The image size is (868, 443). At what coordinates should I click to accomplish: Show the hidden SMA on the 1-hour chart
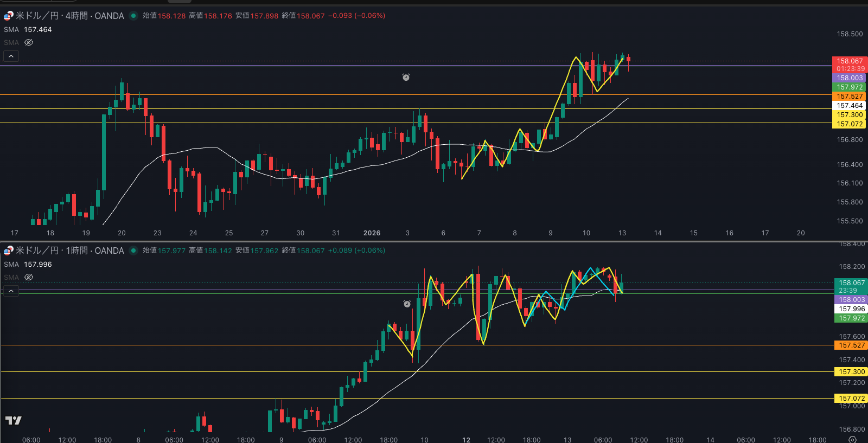(29, 277)
